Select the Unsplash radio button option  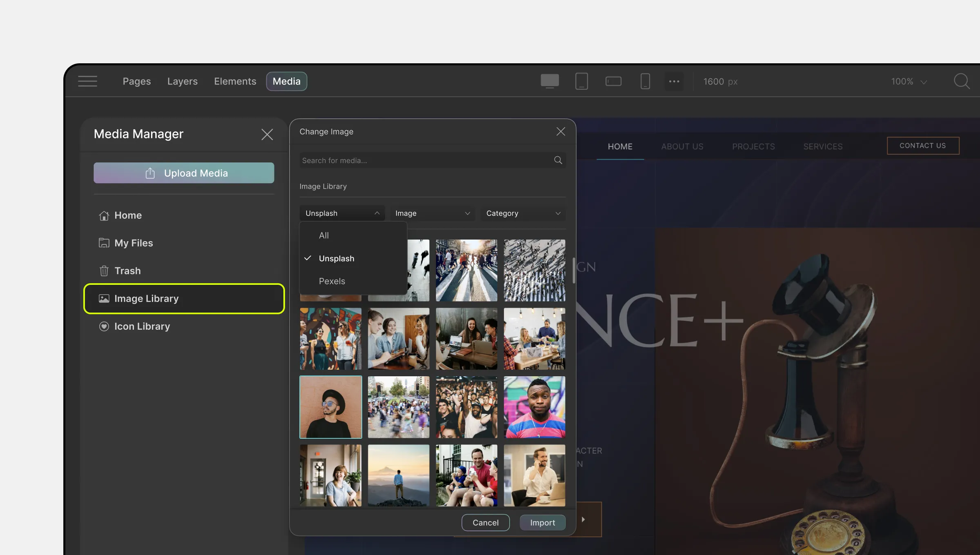[336, 258]
